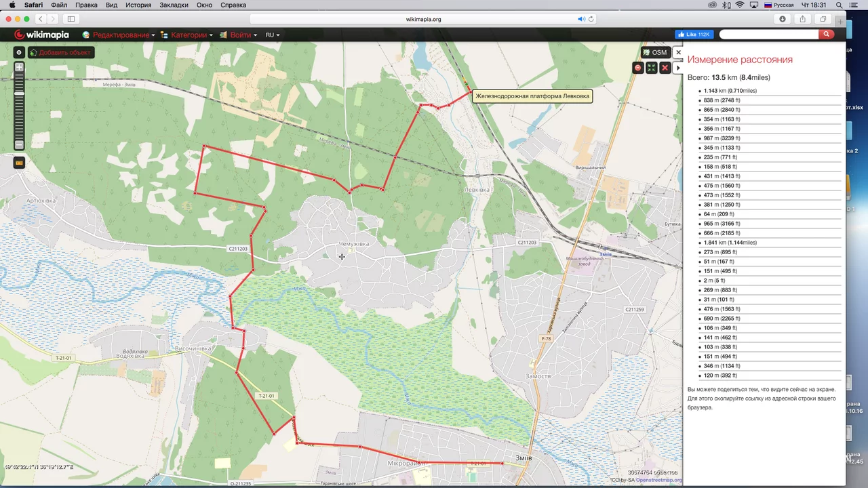The image size is (868, 488).
Task: Open the Редактирование dropdown menu
Action: pos(119,35)
